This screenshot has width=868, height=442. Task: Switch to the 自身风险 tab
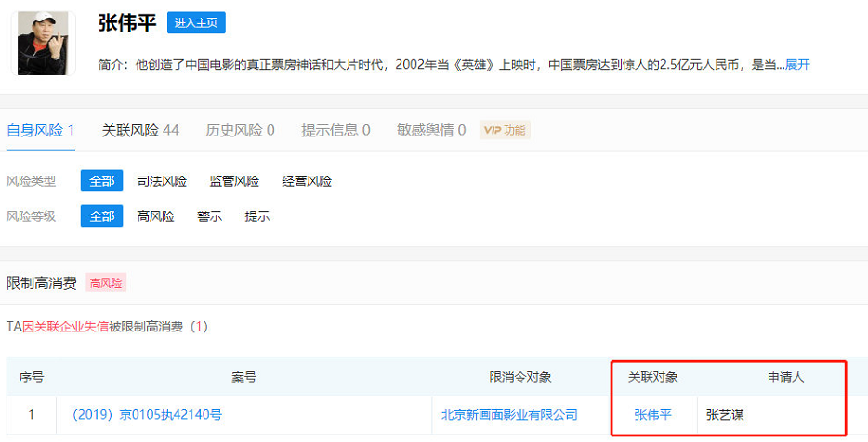pyautogui.click(x=40, y=131)
